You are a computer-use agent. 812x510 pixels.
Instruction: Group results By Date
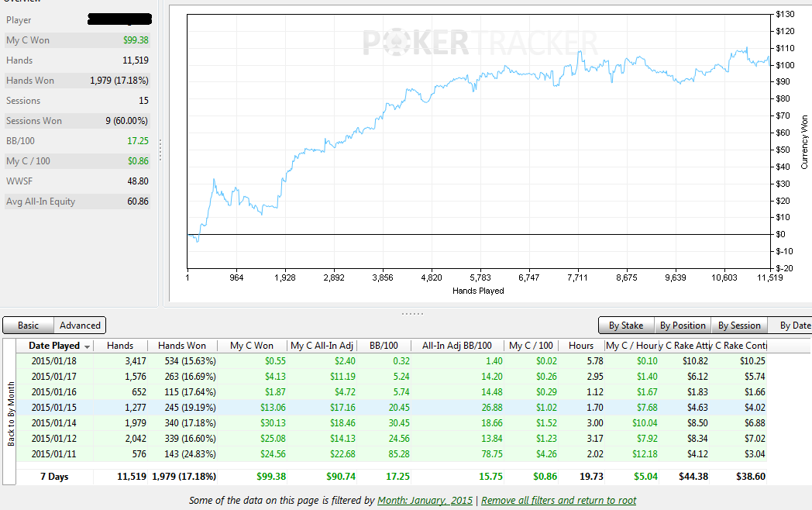[x=793, y=326]
